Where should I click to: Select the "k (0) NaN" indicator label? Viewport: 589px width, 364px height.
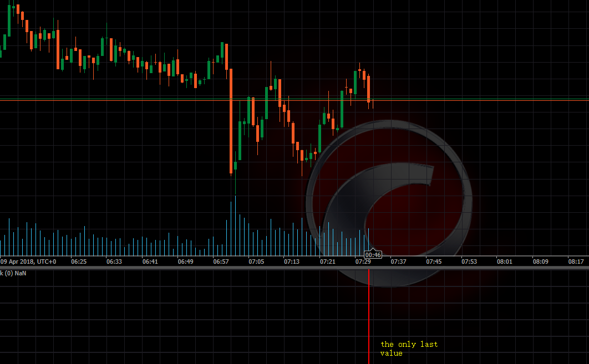tap(13, 273)
